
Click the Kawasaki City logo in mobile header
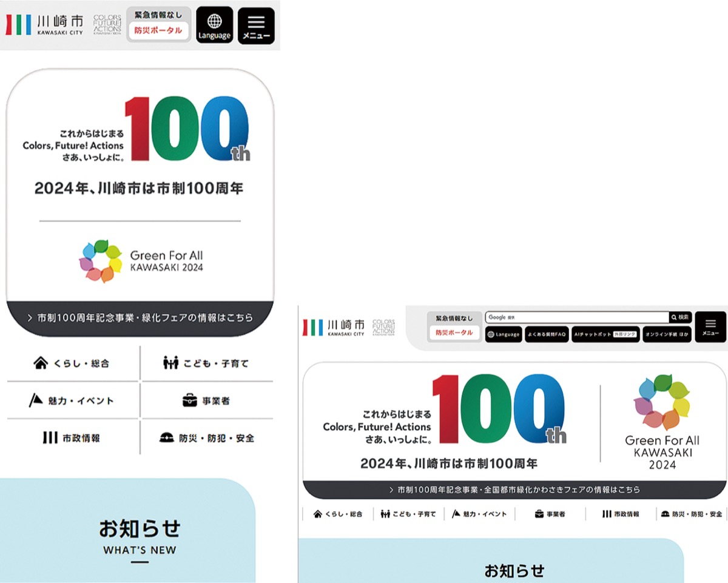[45, 24]
